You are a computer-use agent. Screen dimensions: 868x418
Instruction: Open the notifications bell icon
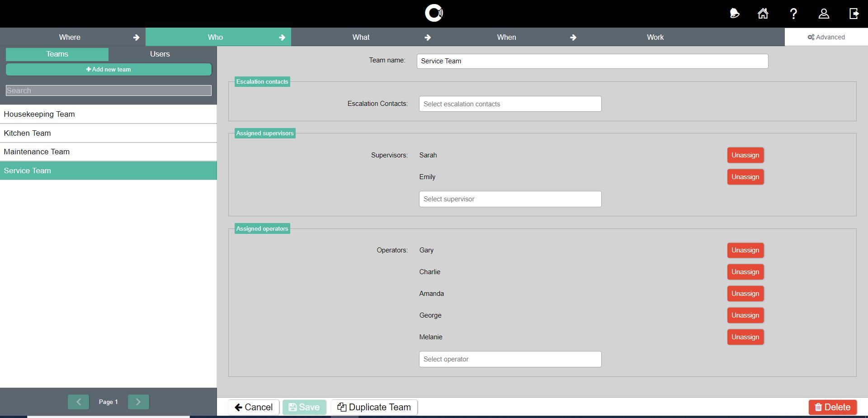[735, 14]
